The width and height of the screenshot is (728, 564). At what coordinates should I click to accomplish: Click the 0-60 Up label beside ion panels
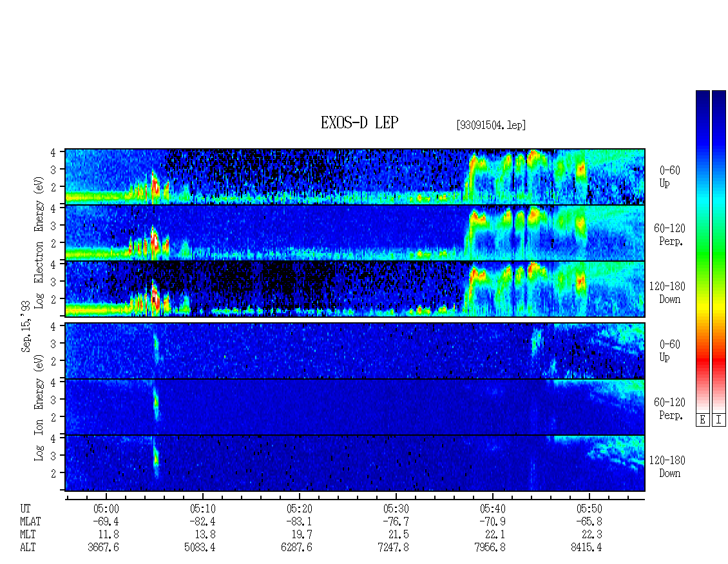(669, 350)
